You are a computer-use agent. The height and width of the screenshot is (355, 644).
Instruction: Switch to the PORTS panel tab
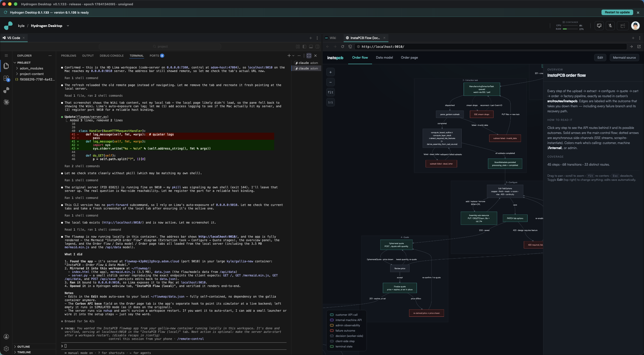click(157, 56)
